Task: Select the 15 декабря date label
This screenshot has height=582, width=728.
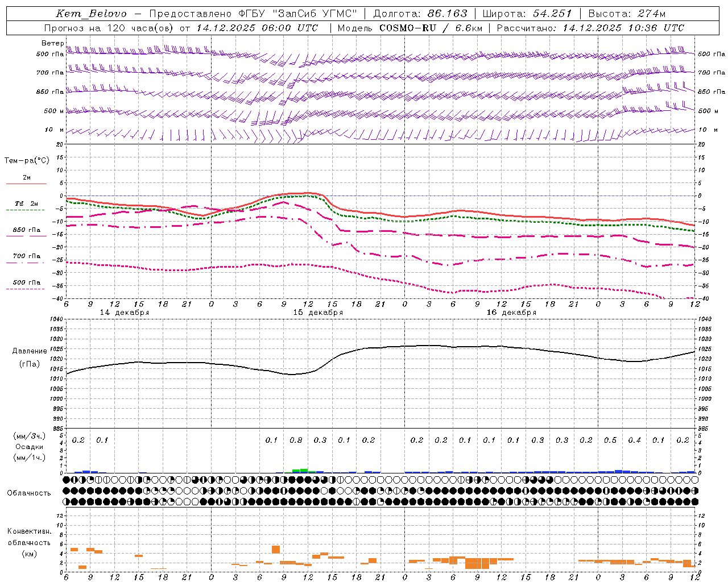Action: pos(318,313)
